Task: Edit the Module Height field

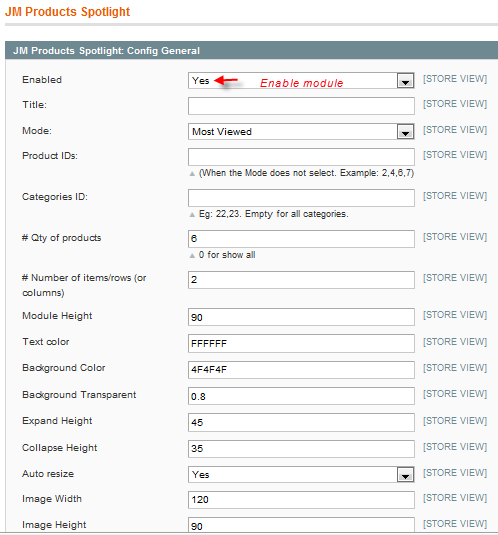Action: [301, 317]
